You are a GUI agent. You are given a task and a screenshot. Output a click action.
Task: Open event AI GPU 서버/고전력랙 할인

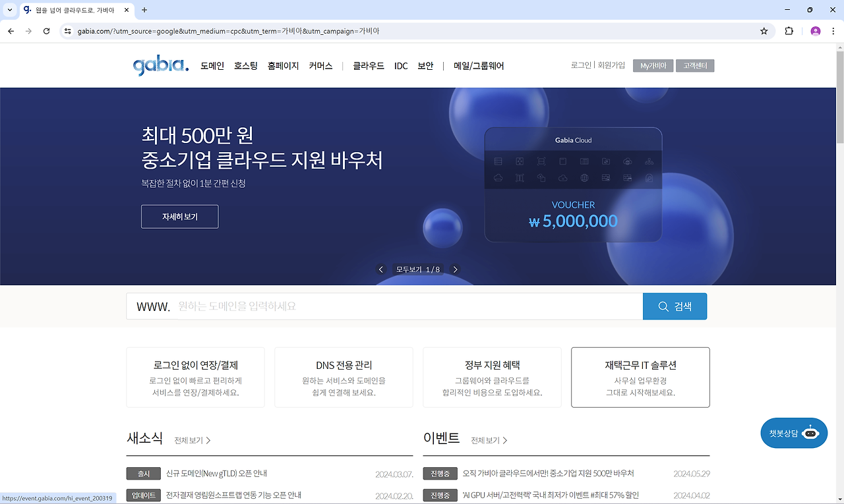point(551,495)
